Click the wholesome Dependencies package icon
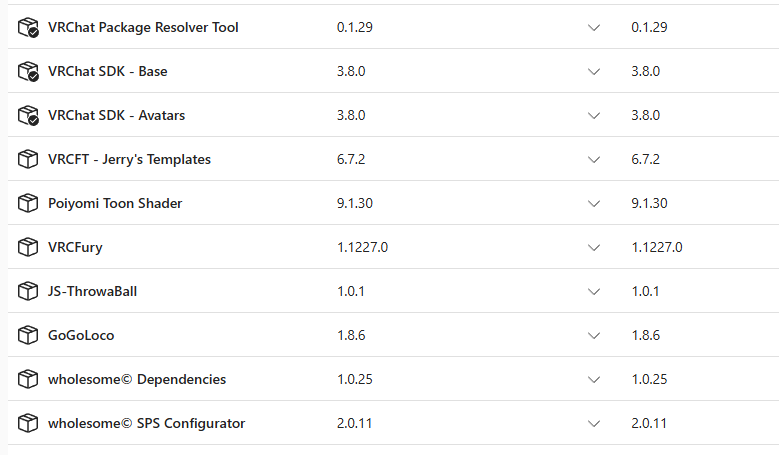 click(27, 380)
